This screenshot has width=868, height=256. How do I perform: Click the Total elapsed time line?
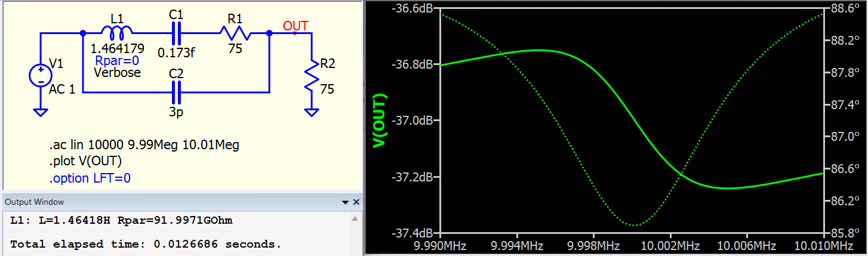tap(146, 244)
